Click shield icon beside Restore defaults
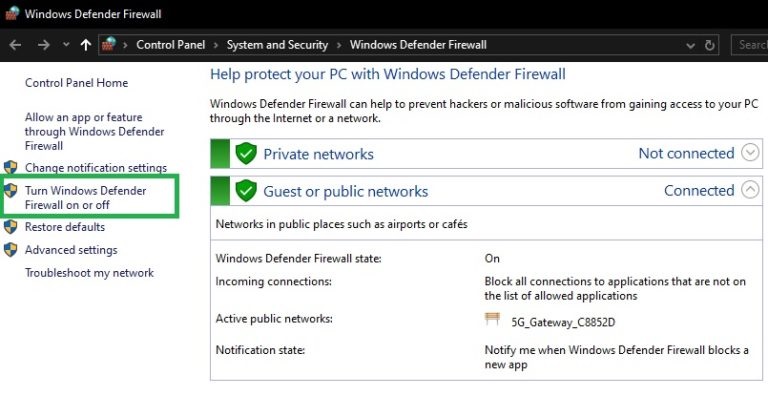 click(x=10, y=227)
